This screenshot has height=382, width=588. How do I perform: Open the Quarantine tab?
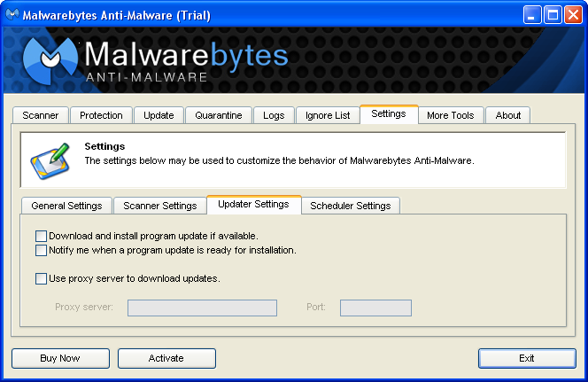(x=219, y=115)
